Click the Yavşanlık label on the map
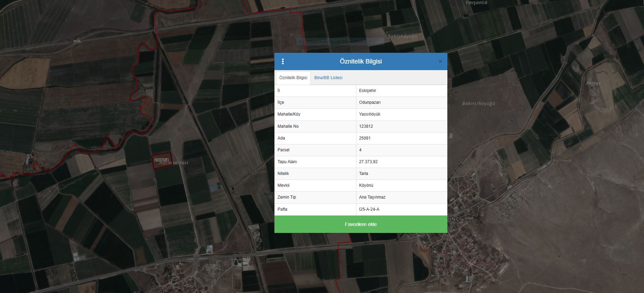 [x=476, y=3]
